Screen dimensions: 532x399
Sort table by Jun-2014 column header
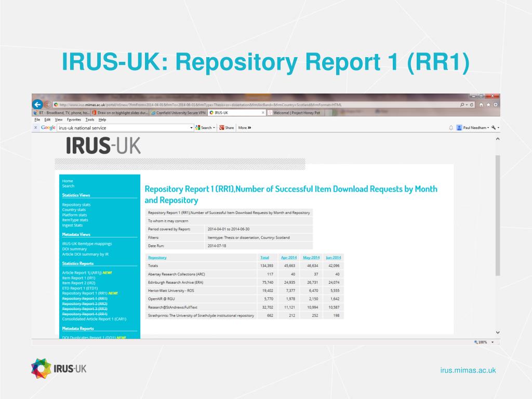(333, 258)
